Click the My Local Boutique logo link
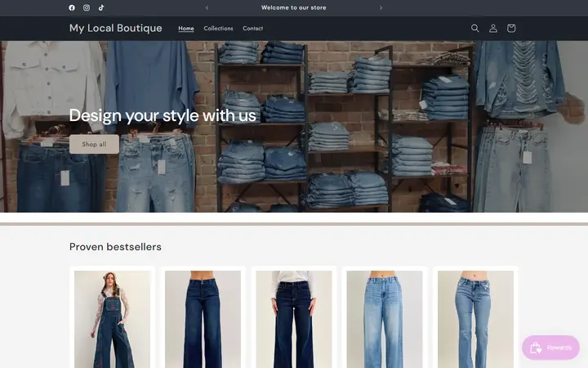The width and height of the screenshot is (588, 368). click(115, 28)
